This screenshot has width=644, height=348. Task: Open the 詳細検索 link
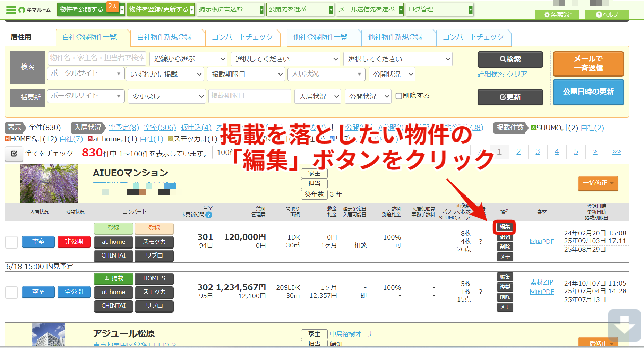[x=491, y=74]
